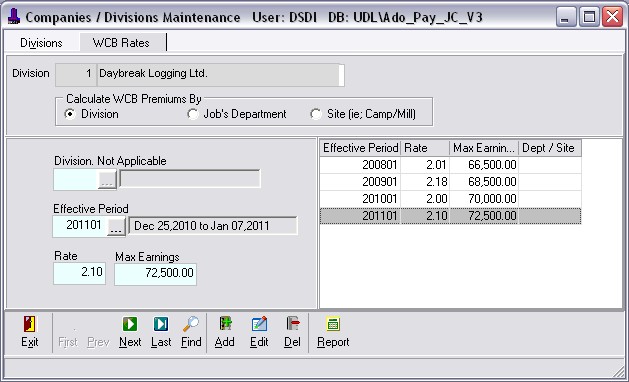The width and height of the screenshot is (629, 382).
Task: Click the Rate field showing 2.10
Action: click(x=79, y=274)
